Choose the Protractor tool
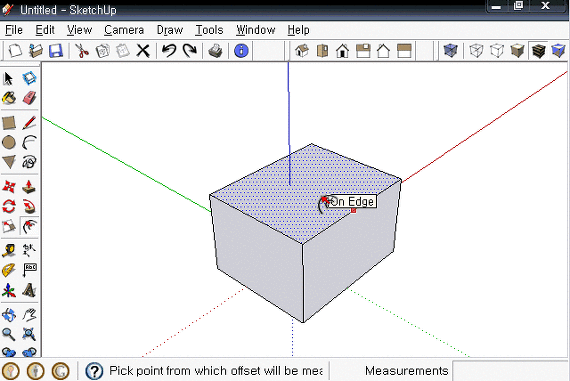Viewport: 570px width, 381px height. [9, 270]
